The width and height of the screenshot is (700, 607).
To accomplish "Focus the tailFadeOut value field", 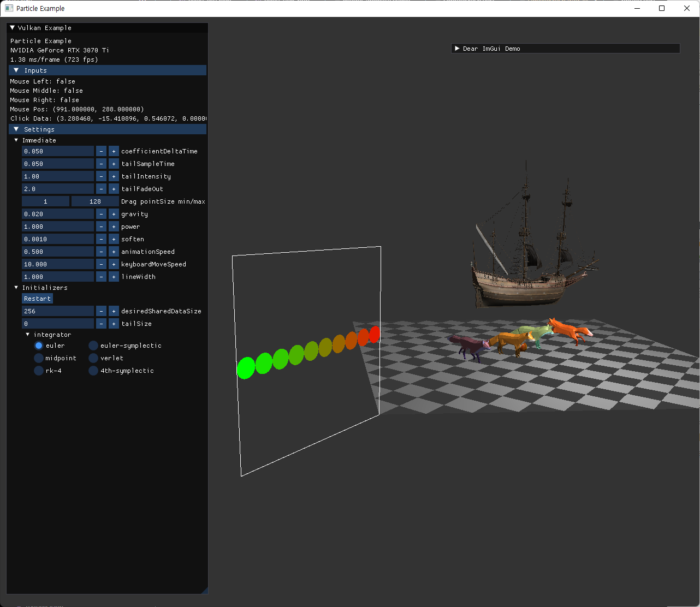I will 58,189.
